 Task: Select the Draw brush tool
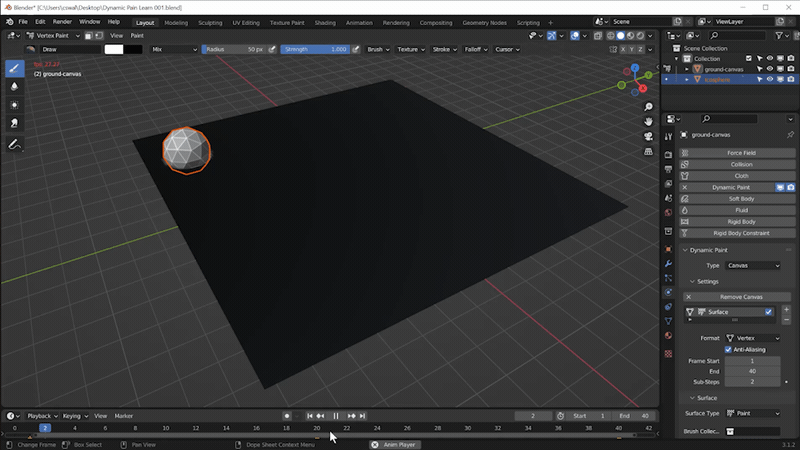point(14,68)
